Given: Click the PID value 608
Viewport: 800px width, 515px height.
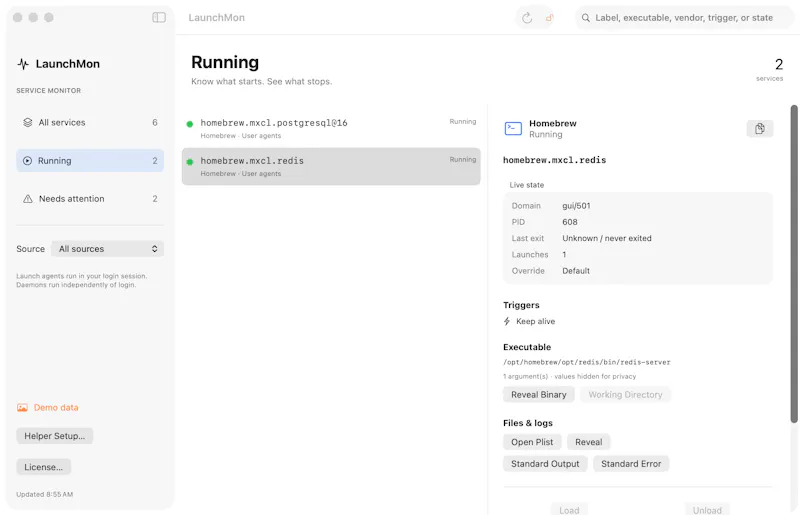Looking at the screenshot, I should pyautogui.click(x=570, y=222).
